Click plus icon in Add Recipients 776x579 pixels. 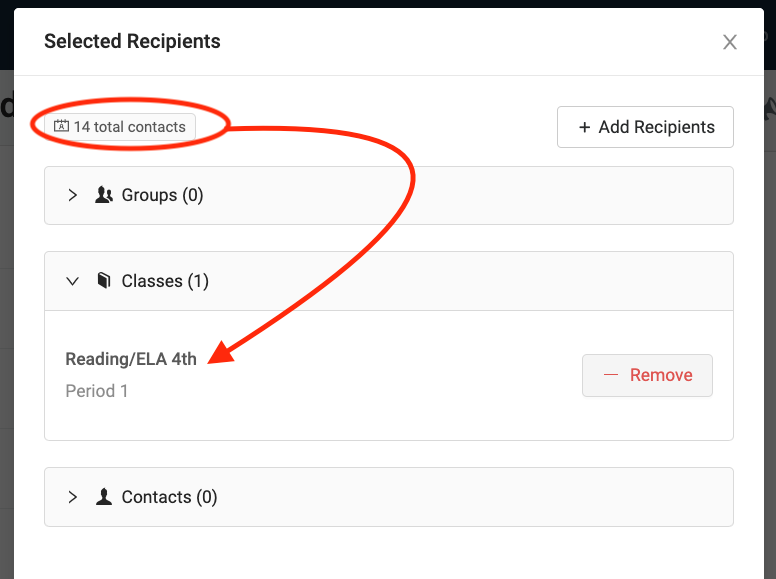tap(585, 127)
